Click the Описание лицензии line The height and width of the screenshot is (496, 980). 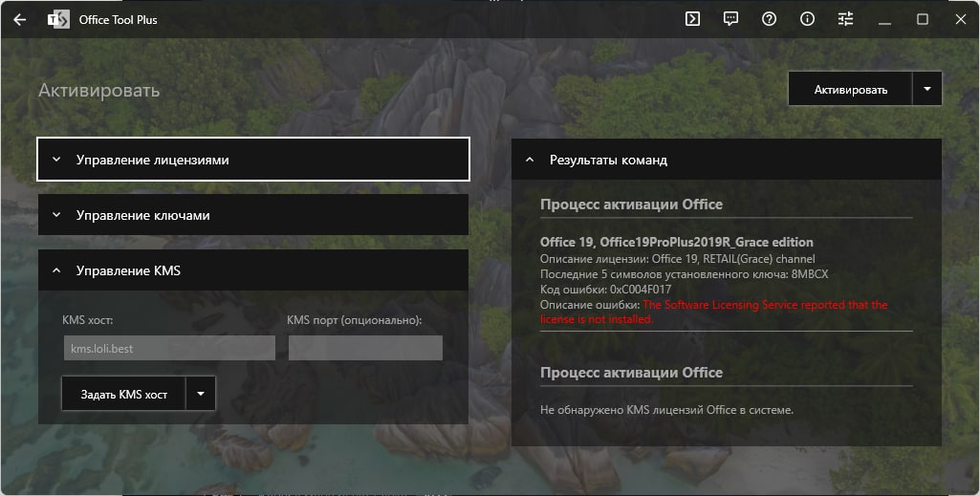coord(678,258)
